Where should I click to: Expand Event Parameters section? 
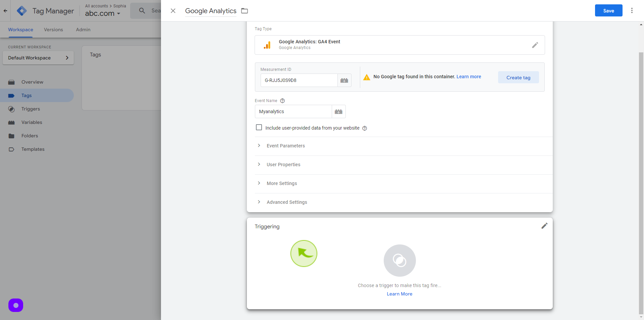(404, 146)
